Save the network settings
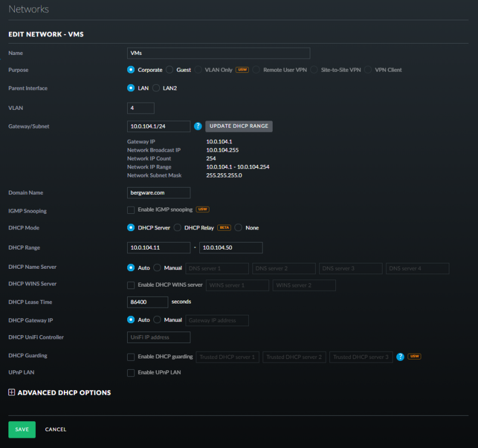 22,429
